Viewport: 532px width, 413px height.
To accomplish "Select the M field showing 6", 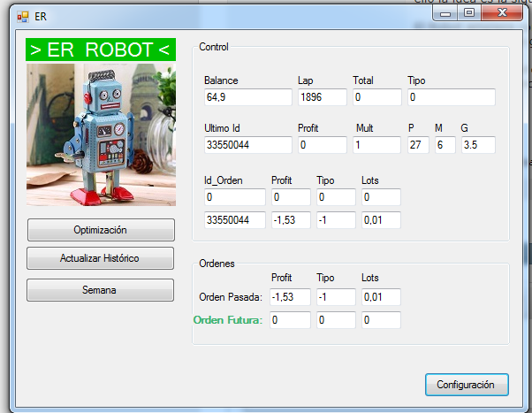I will [x=445, y=145].
